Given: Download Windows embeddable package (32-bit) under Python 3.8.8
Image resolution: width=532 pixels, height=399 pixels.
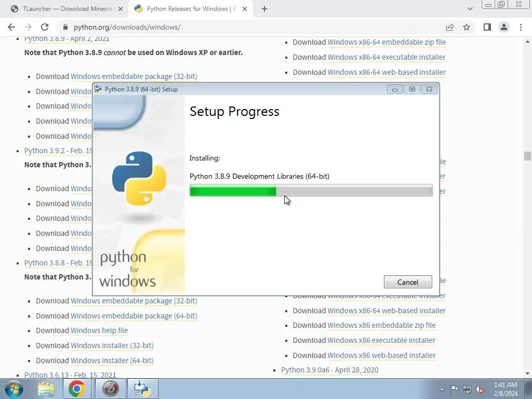Looking at the screenshot, I should [134, 301].
